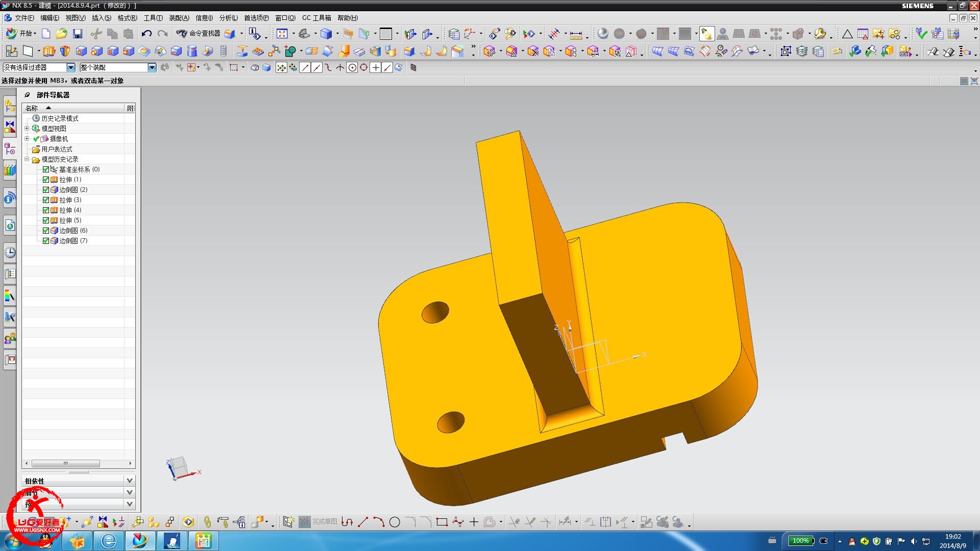980x551 pixels.
Task: Click the Fit view icon
Action: tap(282, 34)
